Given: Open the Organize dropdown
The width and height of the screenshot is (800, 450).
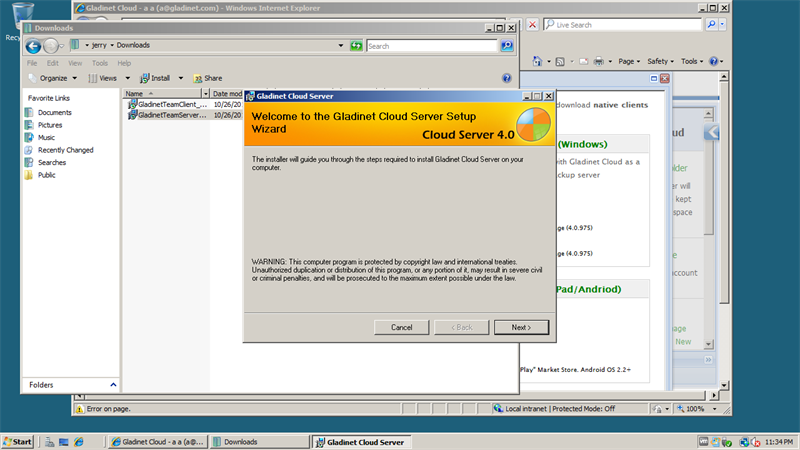Looking at the screenshot, I should coord(53,78).
